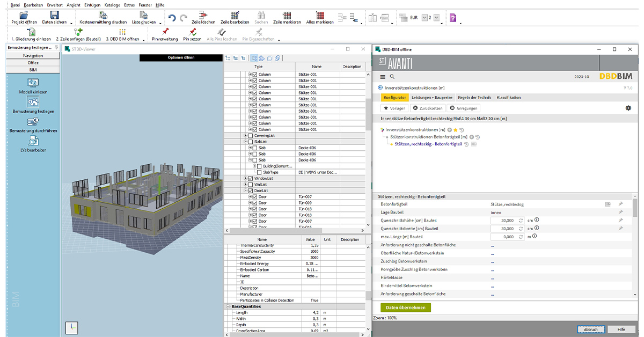
Task: Switch to the Regeln der Technik tab
Action: 474,98
